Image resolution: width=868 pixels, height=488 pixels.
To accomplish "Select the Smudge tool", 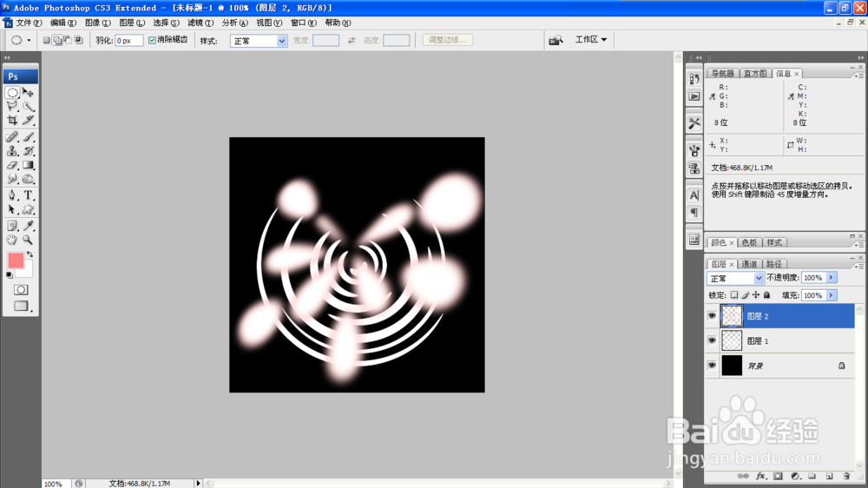I will point(12,179).
